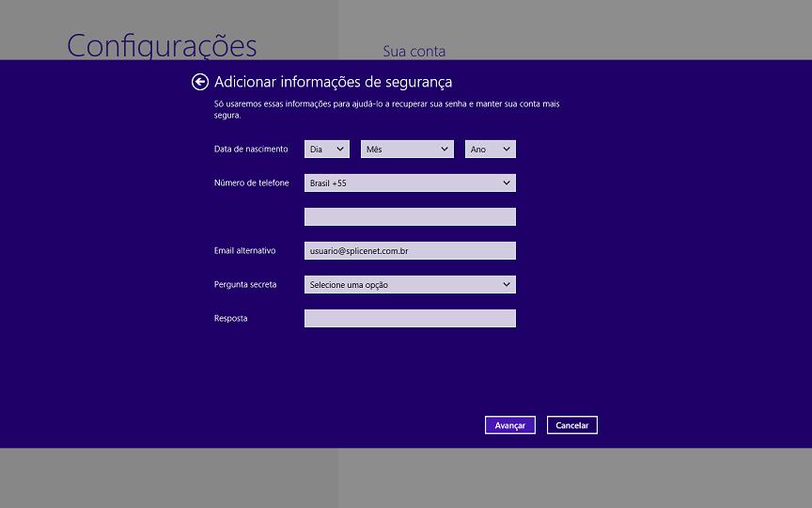The height and width of the screenshot is (508, 812).
Task: Open the Brasil +55 country code dropdown
Action: point(410,183)
